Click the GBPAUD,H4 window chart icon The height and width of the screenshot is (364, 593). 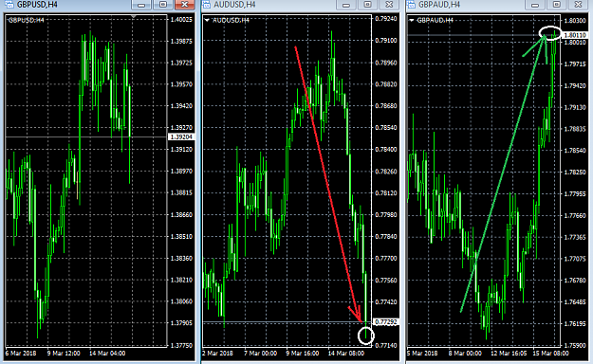[x=411, y=5]
